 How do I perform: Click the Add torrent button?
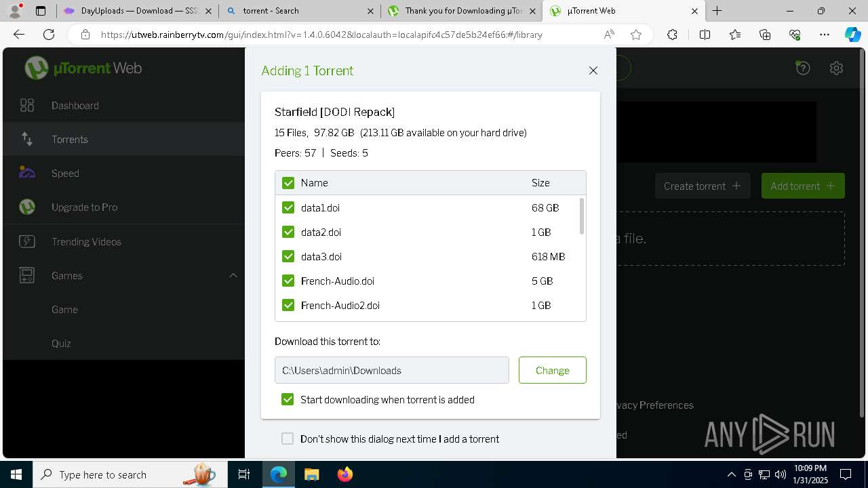[x=803, y=186]
